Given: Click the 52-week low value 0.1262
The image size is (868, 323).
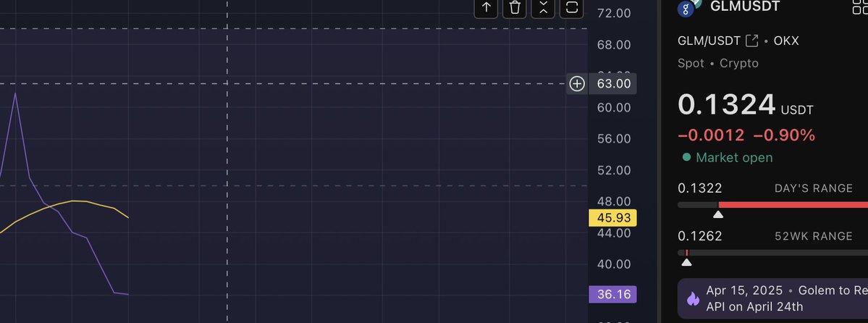Looking at the screenshot, I should 700,237.
